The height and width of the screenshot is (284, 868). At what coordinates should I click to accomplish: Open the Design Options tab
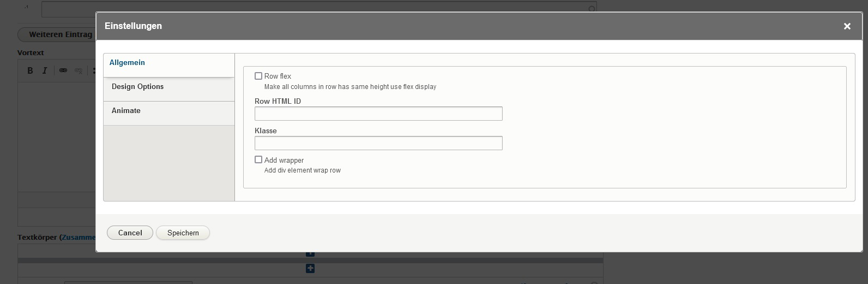[x=169, y=89]
